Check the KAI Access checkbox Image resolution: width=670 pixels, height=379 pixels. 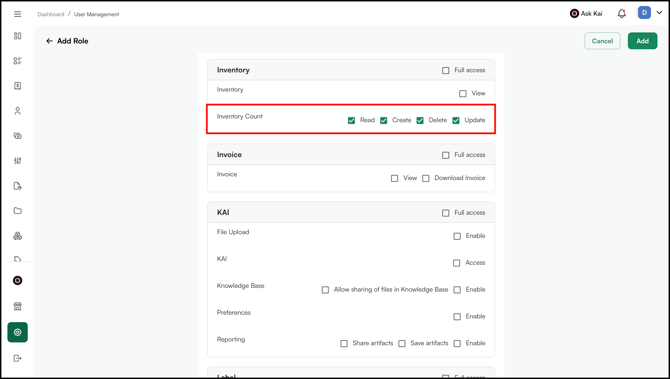[456, 263]
